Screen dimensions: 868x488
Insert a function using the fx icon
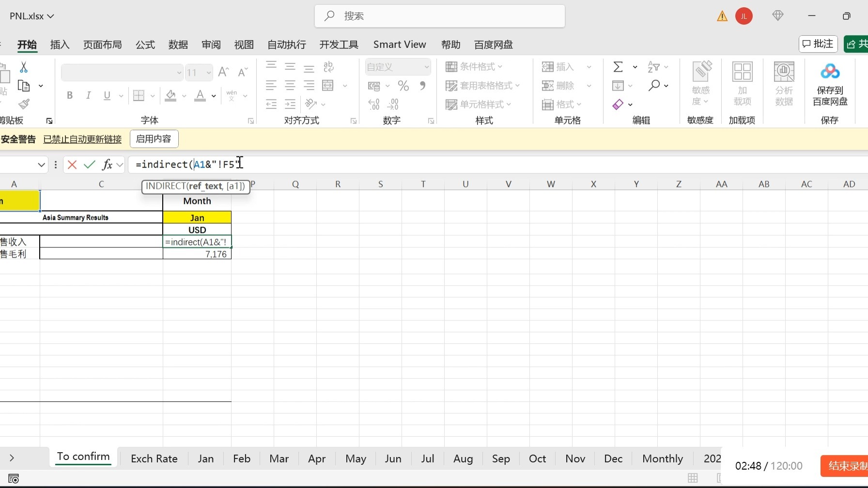(x=108, y=165)
